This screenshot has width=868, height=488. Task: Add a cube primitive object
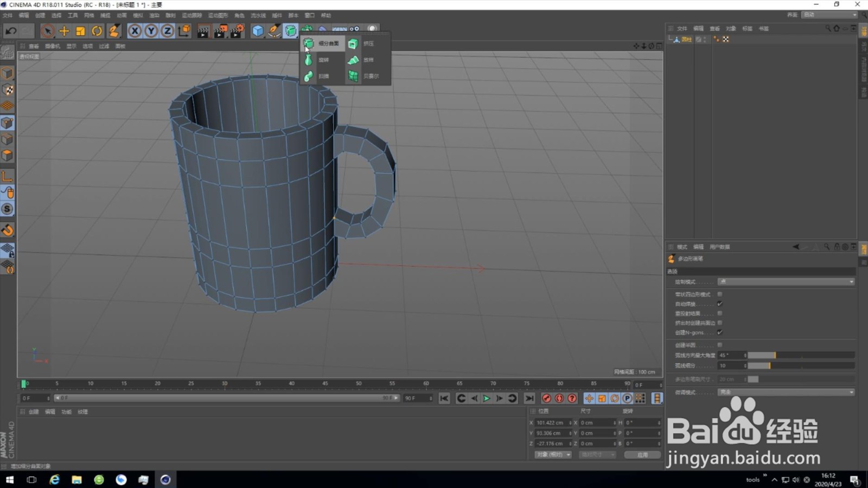[x=258, y=31]
